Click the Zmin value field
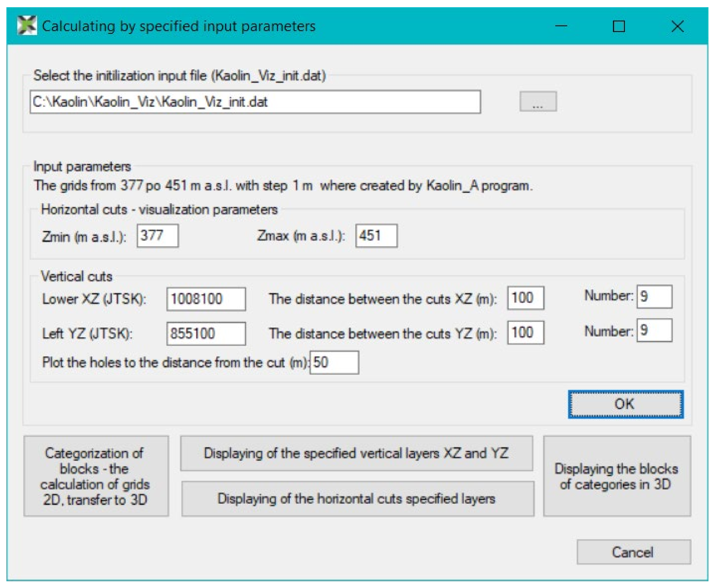 [158, 236]
